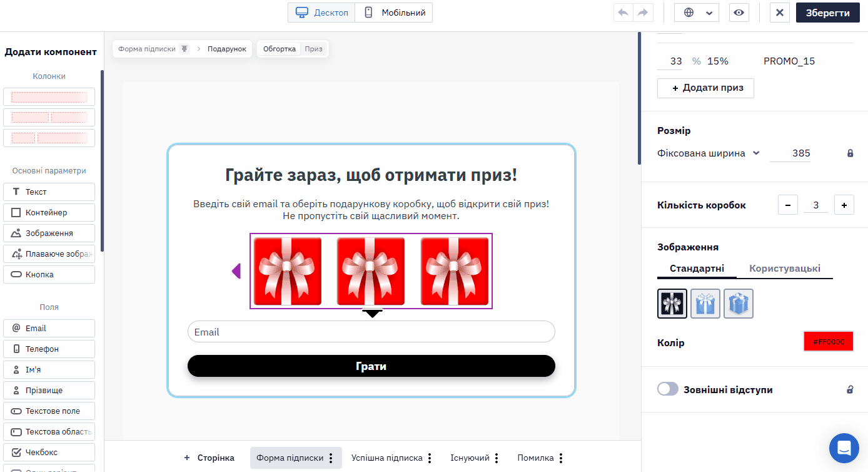Screen dimensions: 868x472
Task: Add a Зображення component
Action: [49, 233]
